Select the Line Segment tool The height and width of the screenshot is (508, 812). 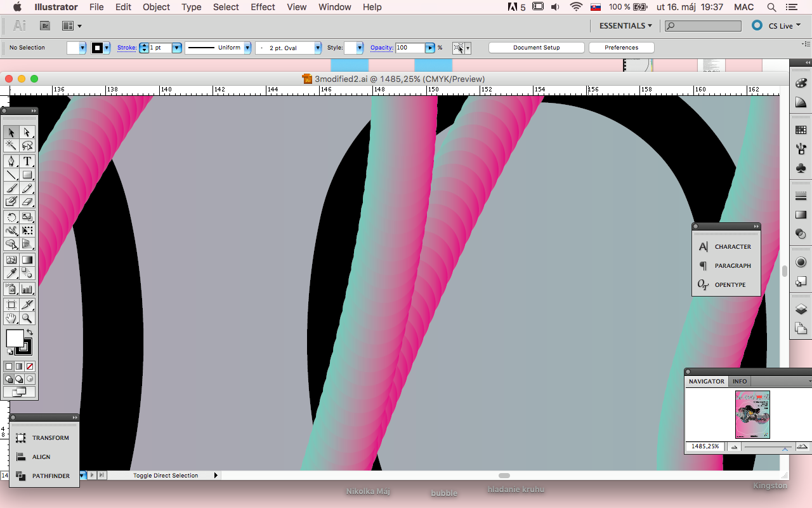click(11, 175)
